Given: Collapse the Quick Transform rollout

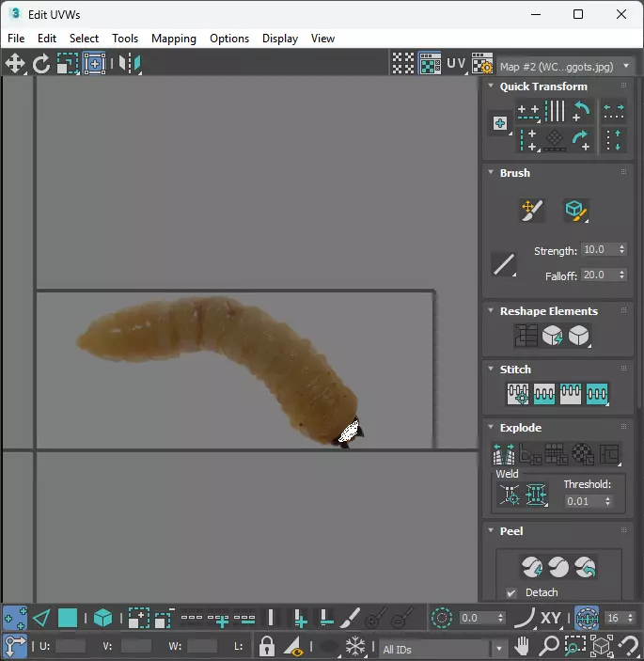Looking at the screenshot, I should [x=491, y=86].
